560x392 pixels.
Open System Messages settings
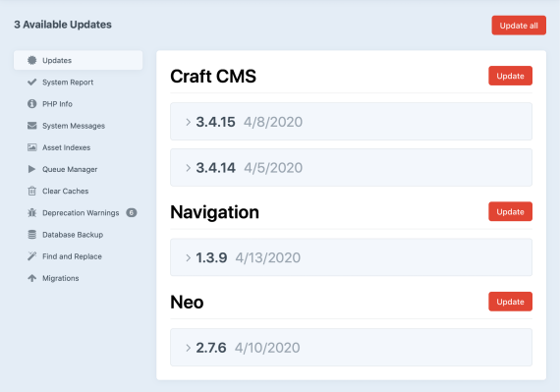point(79,126)
